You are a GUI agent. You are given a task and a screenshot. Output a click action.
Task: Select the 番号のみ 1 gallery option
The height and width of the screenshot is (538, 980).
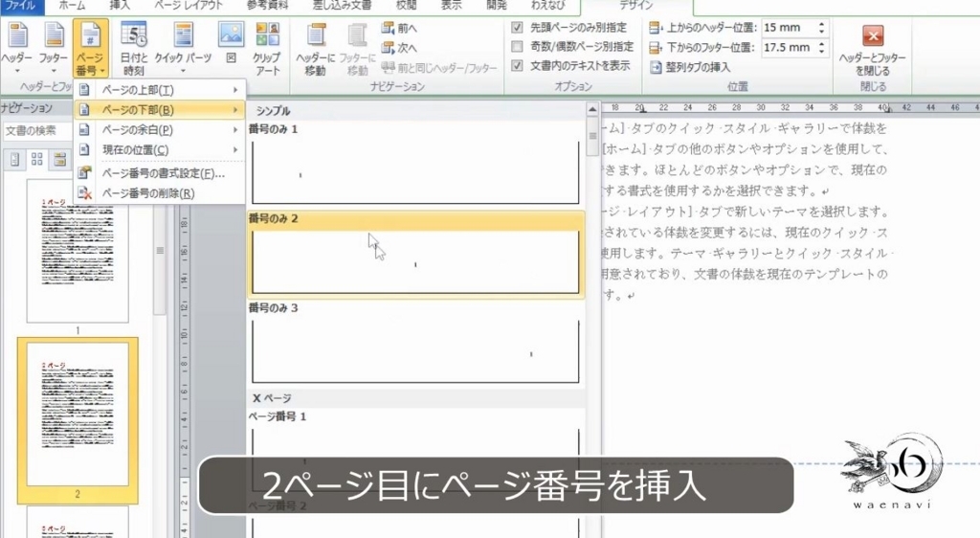coord(415,165)
